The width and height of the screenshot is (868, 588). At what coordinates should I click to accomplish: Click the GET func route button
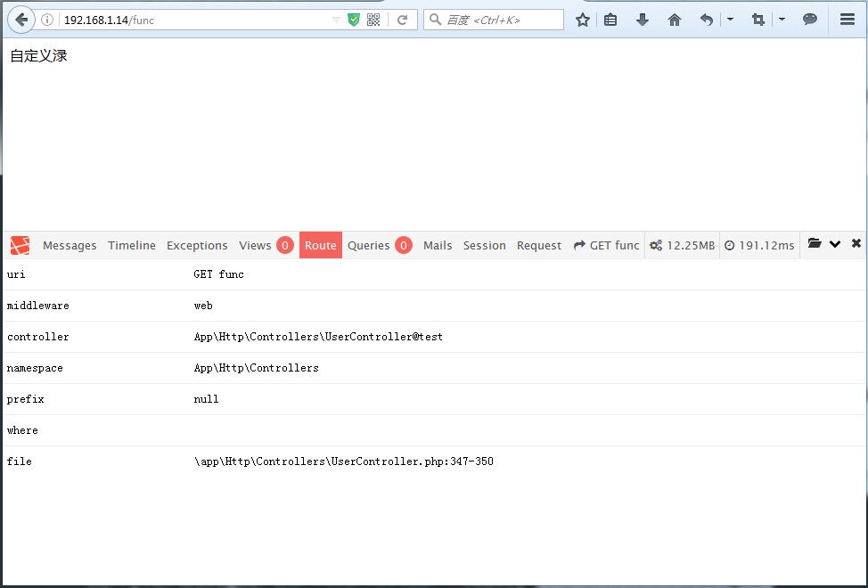(606, 245)
